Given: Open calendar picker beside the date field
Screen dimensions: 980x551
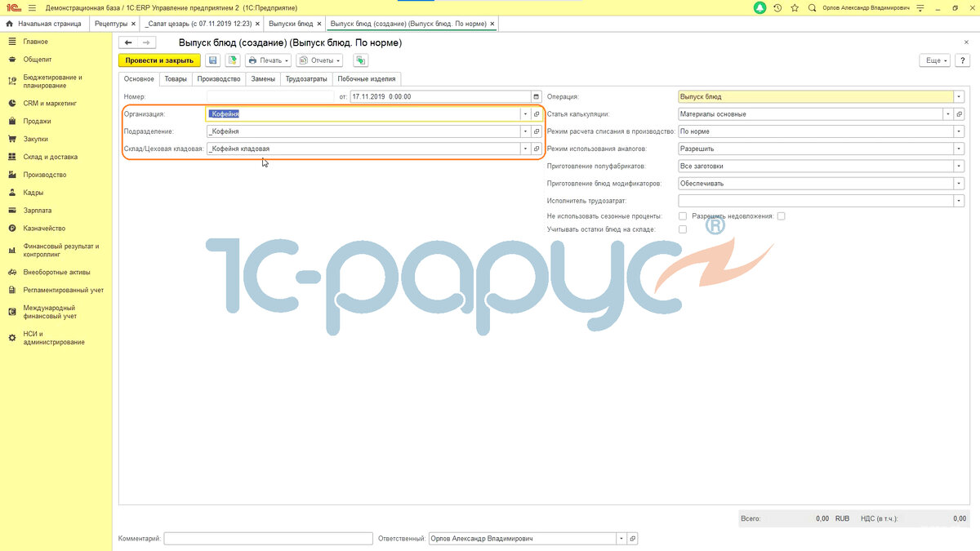Looking at the screenshot, I should pos(537,96).
